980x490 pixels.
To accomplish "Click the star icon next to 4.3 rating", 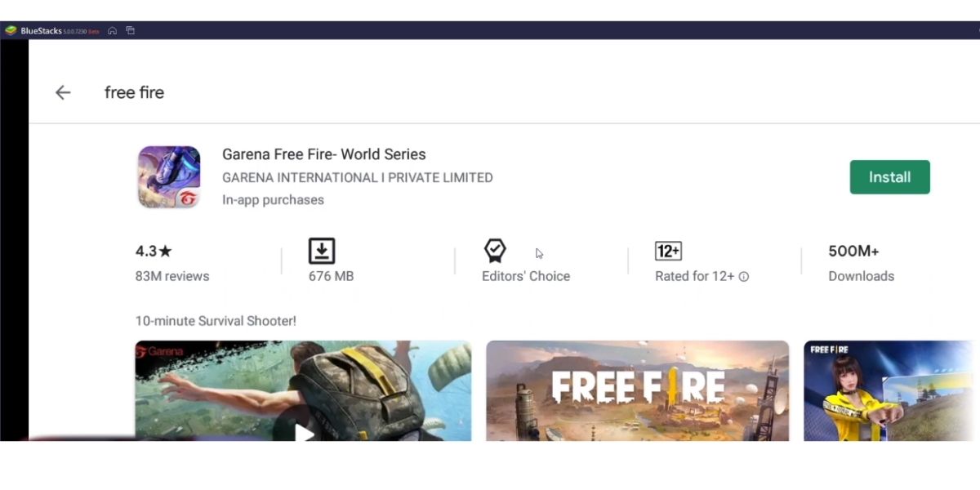I will click(165, 251).
